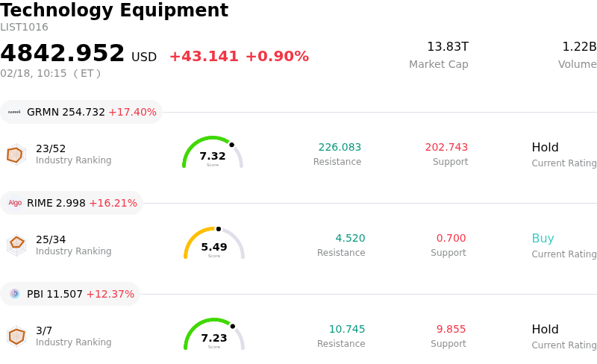Viewport: 597px width, 364px height.
Task: Click the radar chart icon next to 25/34
Action: coord(16,245)
